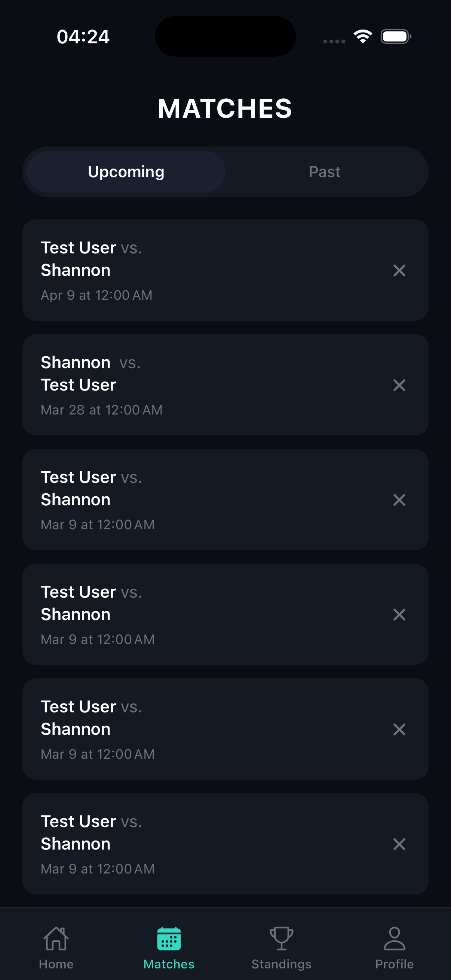Tap the Home tab label
451x980 pixels.
coord(56,964)
